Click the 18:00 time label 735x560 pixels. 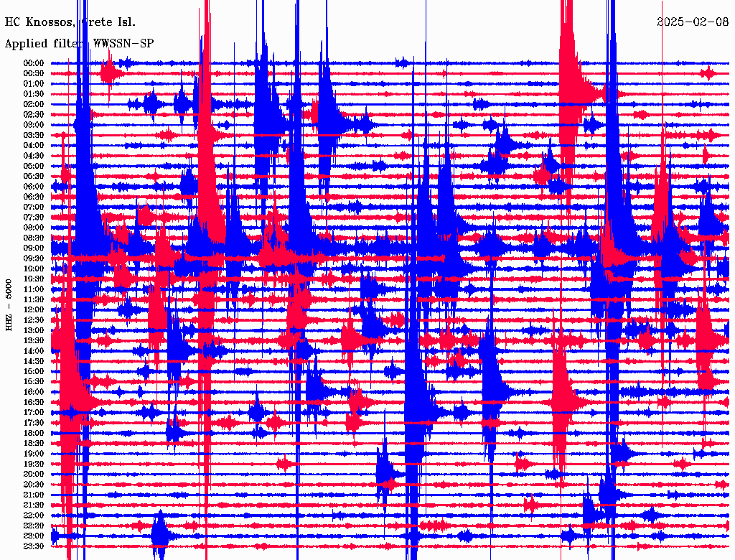[x=34, y=434]
